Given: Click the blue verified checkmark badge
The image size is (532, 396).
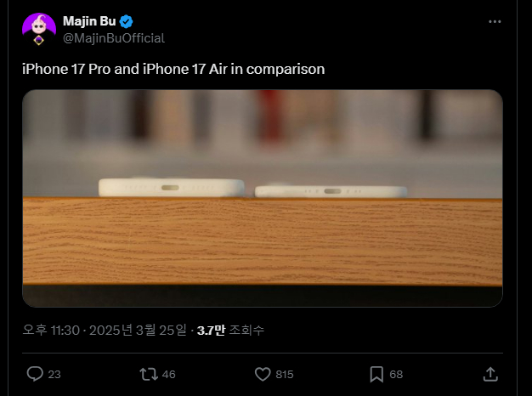Looking at the screenshot, I should tap(127, 21).
